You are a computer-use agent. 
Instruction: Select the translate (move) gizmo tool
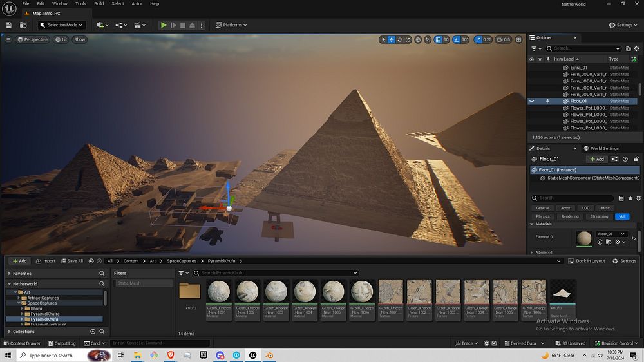click(392, 39)
